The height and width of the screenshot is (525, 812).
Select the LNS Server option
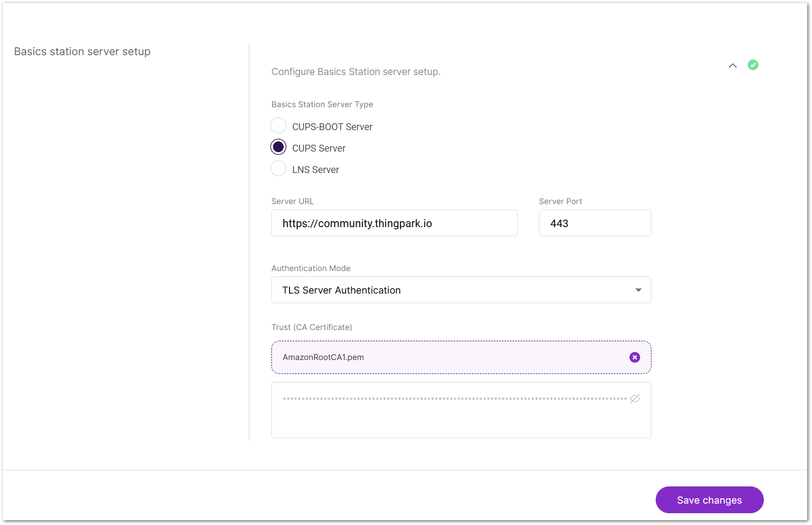pyautogui.click(x=278, y=168)
